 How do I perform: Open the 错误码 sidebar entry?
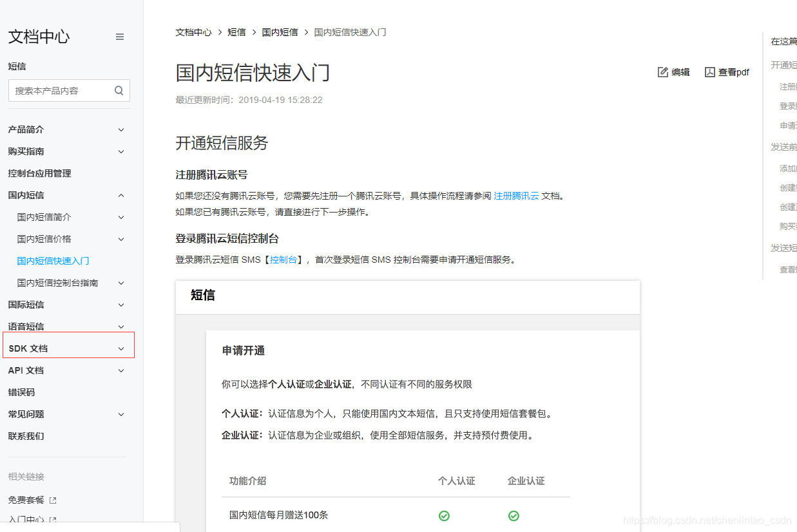coord(21,392)
